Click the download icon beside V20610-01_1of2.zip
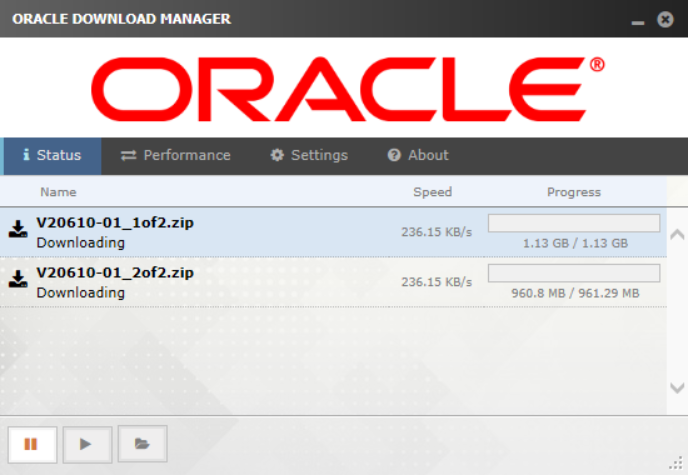Image resolution: width=688 pixels, height=475 pixels. coord(18,229)
